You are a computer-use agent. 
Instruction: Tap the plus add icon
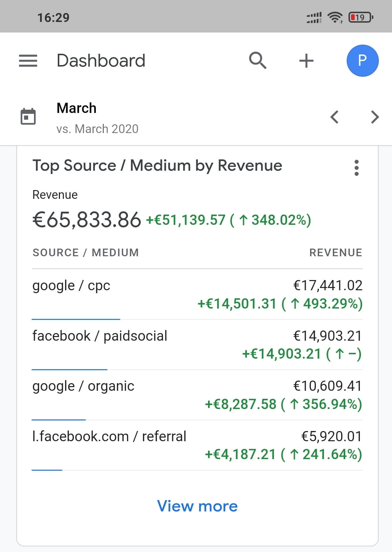(x=306, y=61)
